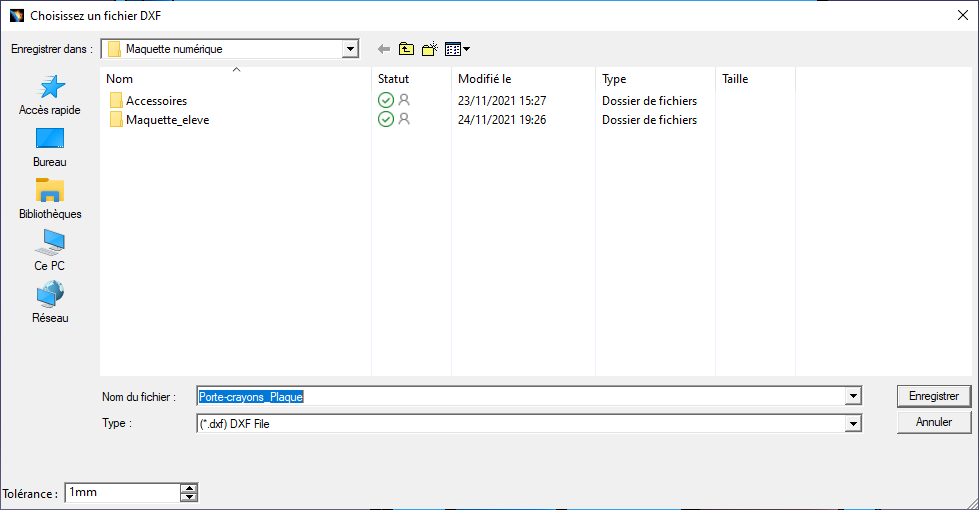This screenshot has width=979, height=510.
Task: Open the view menu icon
Action: [458, 49]
